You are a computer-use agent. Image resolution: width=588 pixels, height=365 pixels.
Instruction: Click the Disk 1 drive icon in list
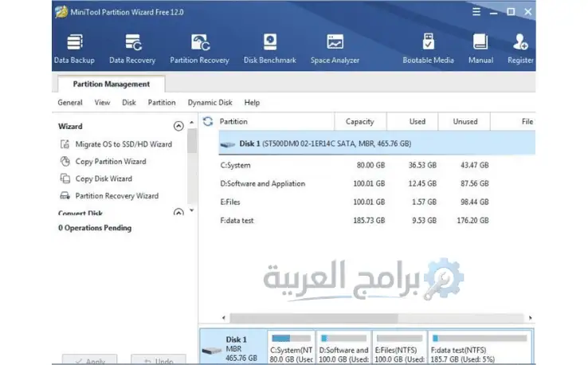point(228,144)
